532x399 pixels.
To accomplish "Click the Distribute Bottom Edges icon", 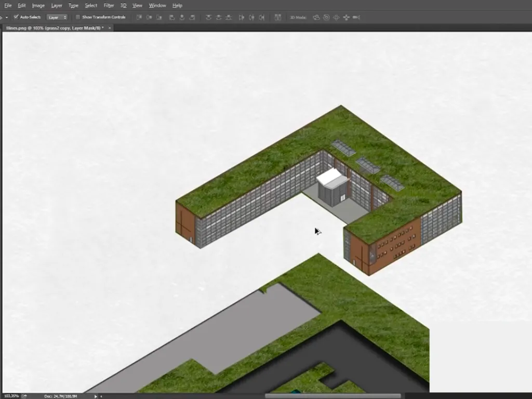I will pyautogui.click(x=229, y=17).
